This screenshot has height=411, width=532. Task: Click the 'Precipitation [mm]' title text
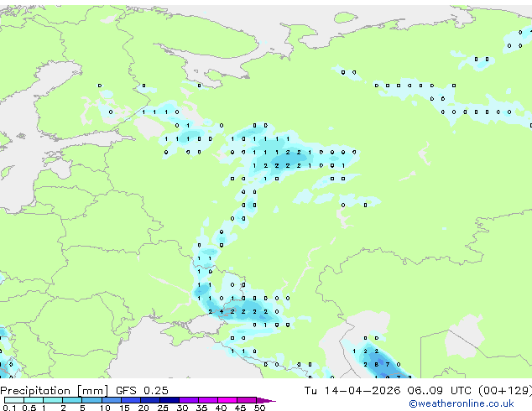[x=55, y=391]
